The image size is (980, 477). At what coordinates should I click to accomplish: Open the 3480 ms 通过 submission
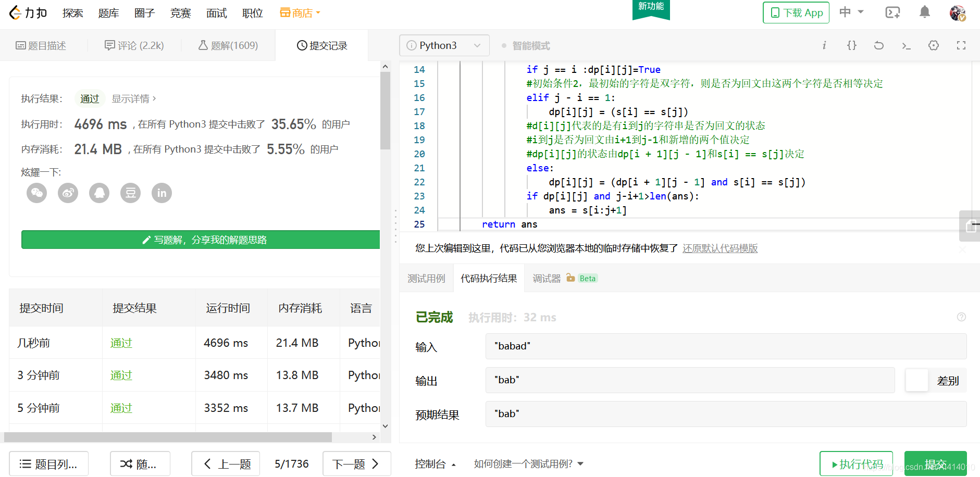point(121,375)
